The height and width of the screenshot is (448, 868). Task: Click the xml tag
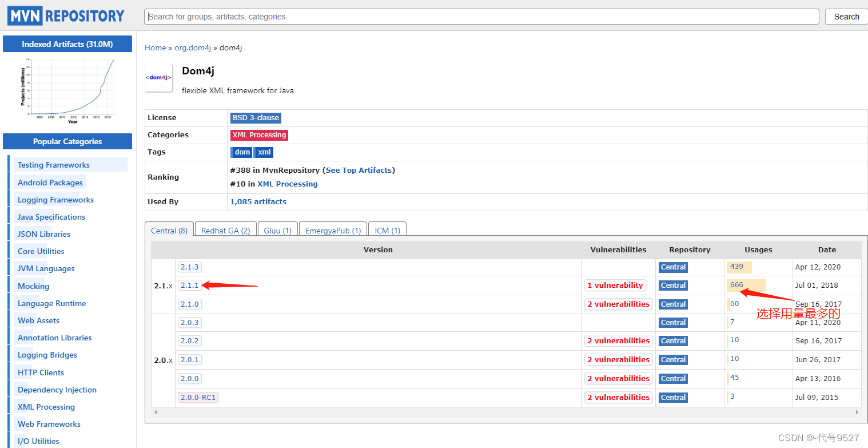click(264, 152)
